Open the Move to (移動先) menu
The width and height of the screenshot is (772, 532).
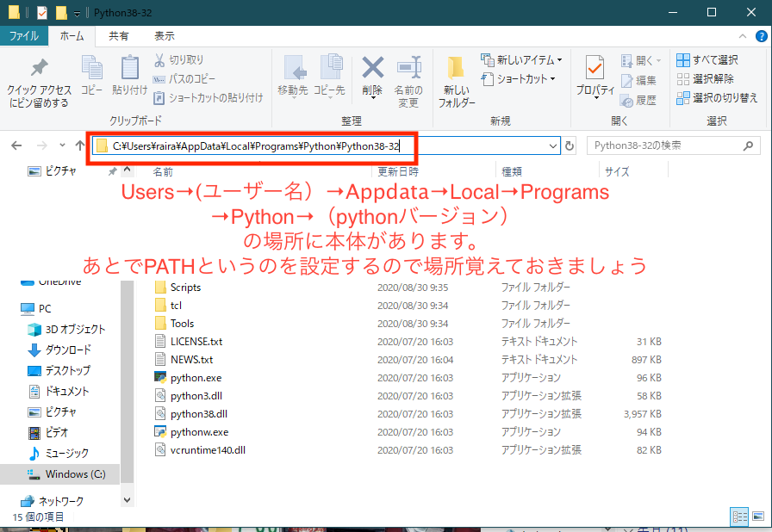(293, 77)
